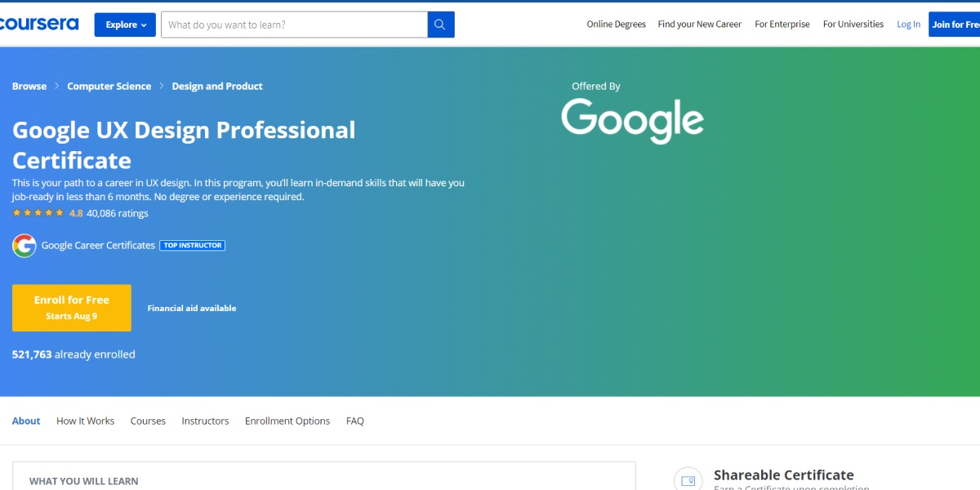
Task: Click Join for Free button
Action: [955, 24]
